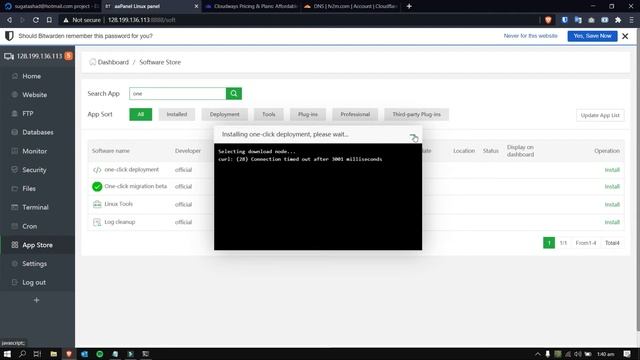The image size is (640, 360).
Task: Click the Log cleanup app icon
Action: (97, 222)
